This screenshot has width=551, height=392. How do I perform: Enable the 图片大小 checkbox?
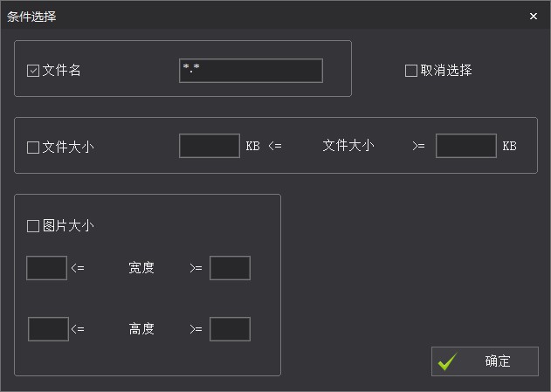click(x=33, y=227)
